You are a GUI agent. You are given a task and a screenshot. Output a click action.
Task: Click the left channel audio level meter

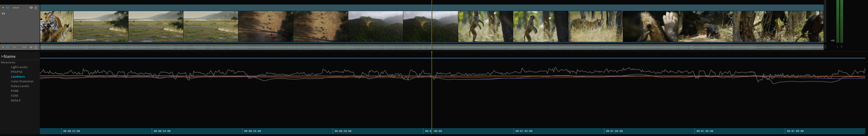pos(838,20)
